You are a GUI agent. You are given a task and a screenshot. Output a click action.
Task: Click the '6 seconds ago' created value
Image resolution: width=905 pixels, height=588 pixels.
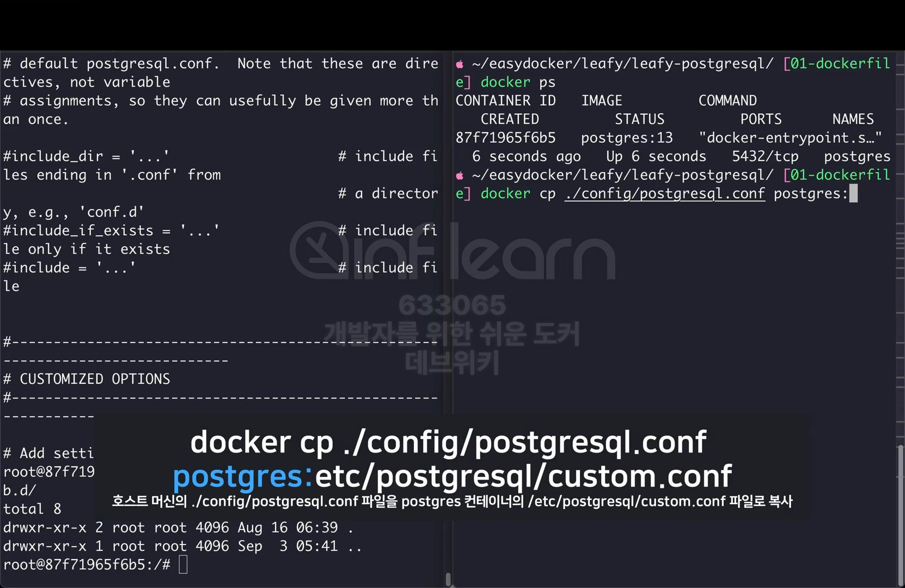[x=527, y=157]
